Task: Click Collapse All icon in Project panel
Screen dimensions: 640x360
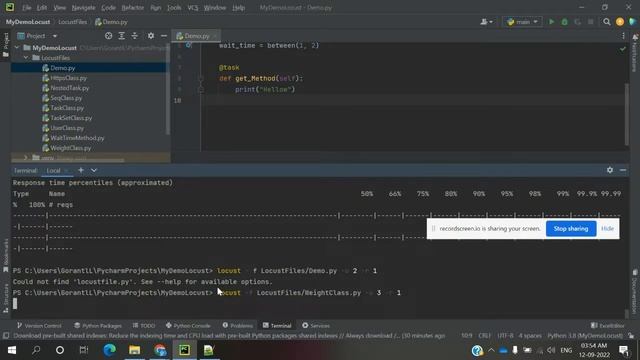Action: [135, 36]
